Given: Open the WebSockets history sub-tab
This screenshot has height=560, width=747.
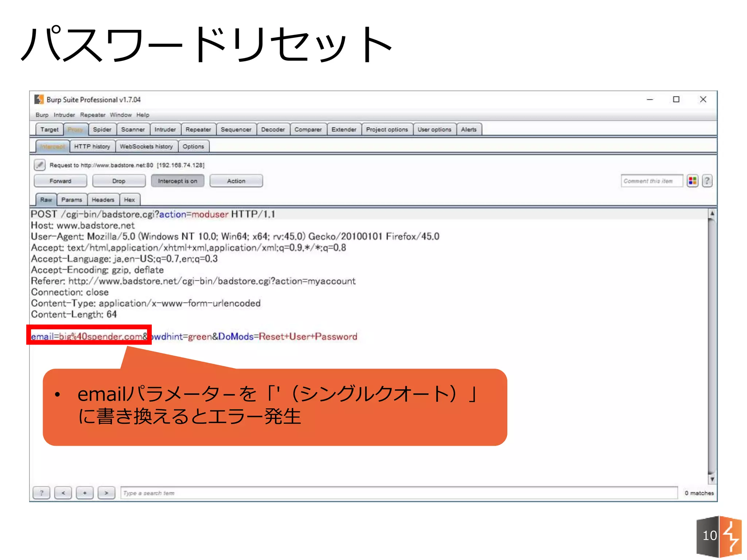Looking at the screenshot, I should pyautogui.click(x=146, y=146).
